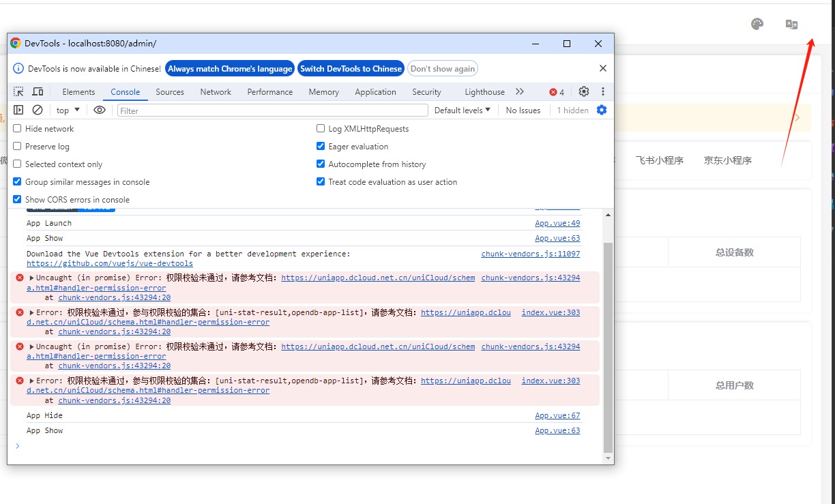Click the App Hide log message
Screen dimensions: 835x504
tap(45, 416)
